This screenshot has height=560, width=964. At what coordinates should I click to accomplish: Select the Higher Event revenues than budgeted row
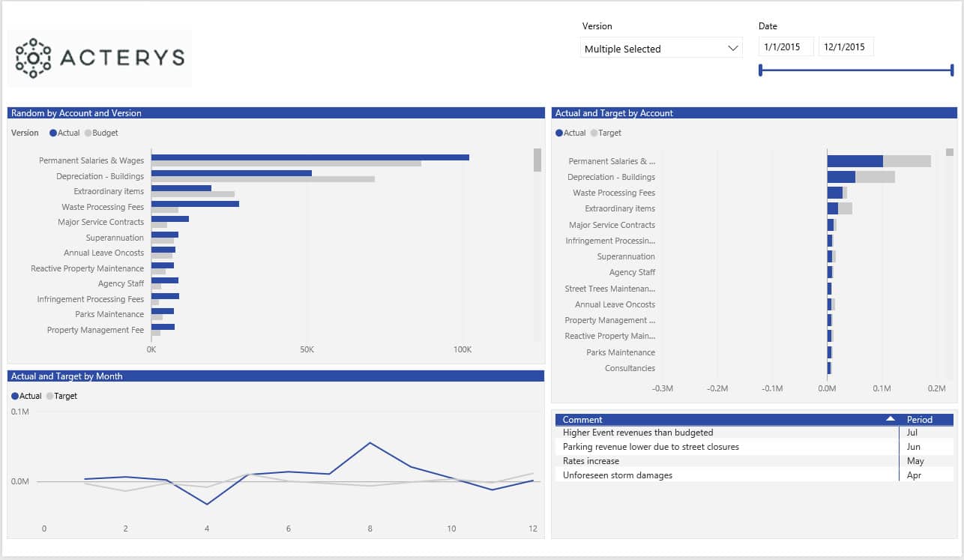coord(638,433)
